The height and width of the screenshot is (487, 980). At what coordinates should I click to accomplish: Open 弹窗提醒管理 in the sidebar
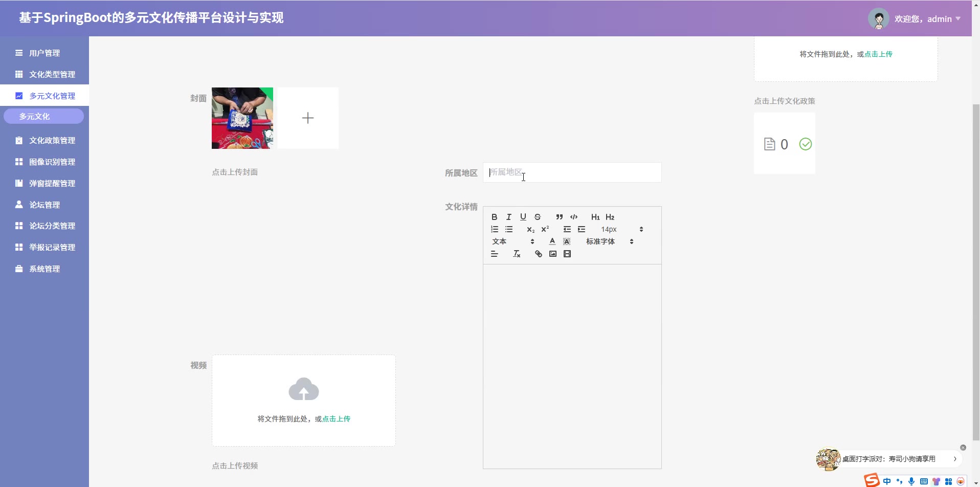(44, 183)
